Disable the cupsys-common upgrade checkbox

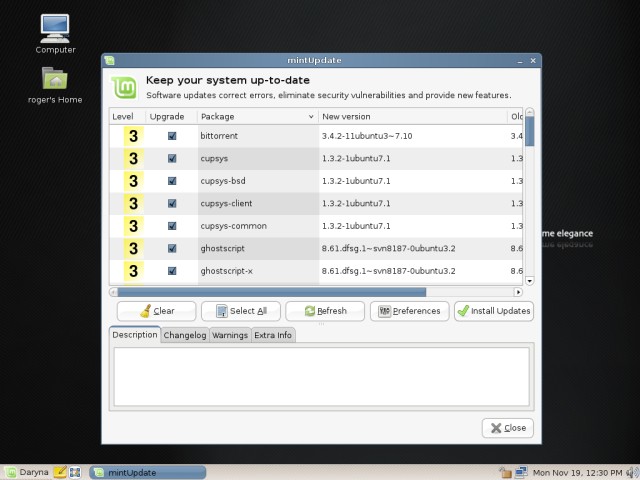coord(172,226)
